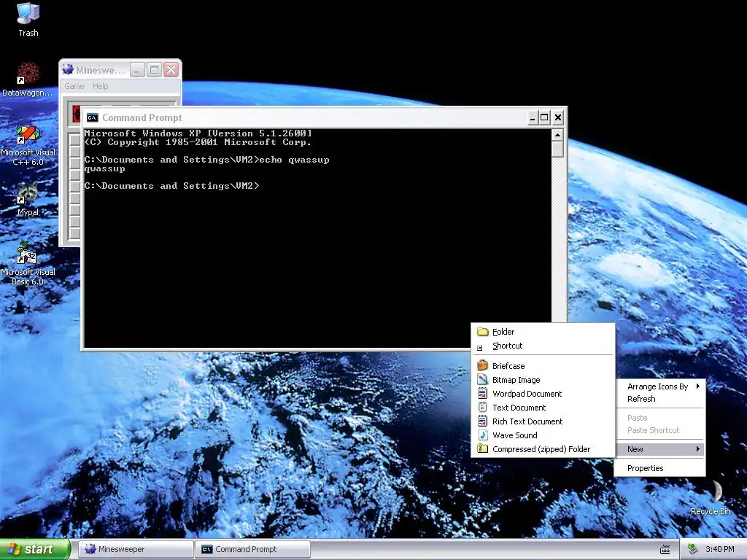Create a new Compressed (zipped) Folder
The width and height of the screenshot is (747, 560).
543,448
